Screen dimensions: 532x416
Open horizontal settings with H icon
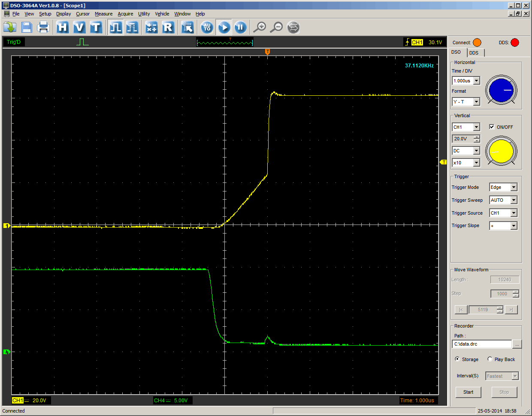click(63, 27)
